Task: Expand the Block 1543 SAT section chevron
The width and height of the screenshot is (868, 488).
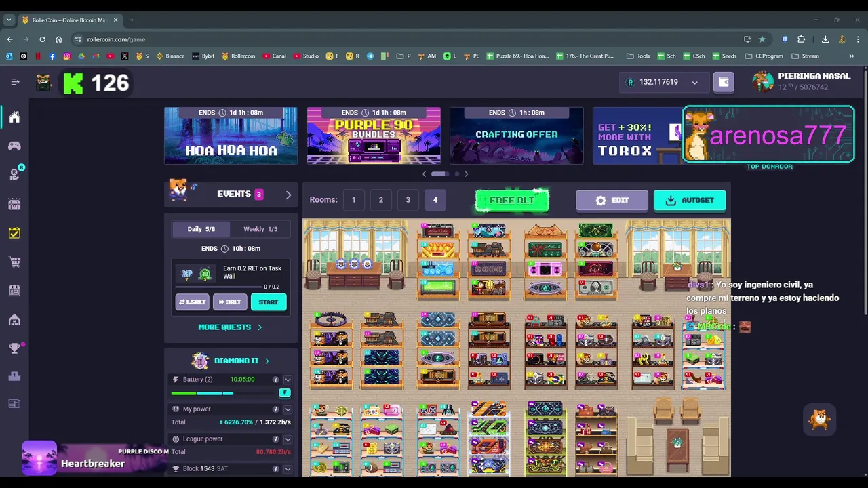Action: (288, 469)
